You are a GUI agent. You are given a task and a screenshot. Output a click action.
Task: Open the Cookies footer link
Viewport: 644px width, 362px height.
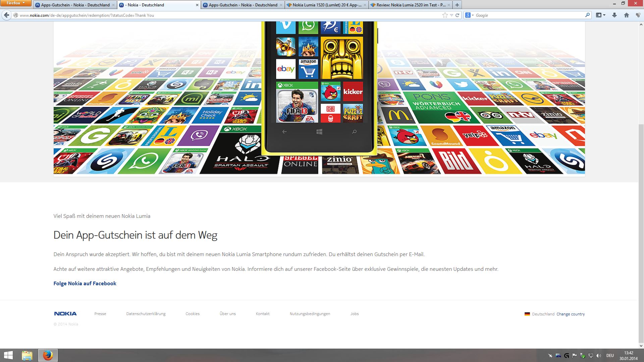tap(193, 314)
